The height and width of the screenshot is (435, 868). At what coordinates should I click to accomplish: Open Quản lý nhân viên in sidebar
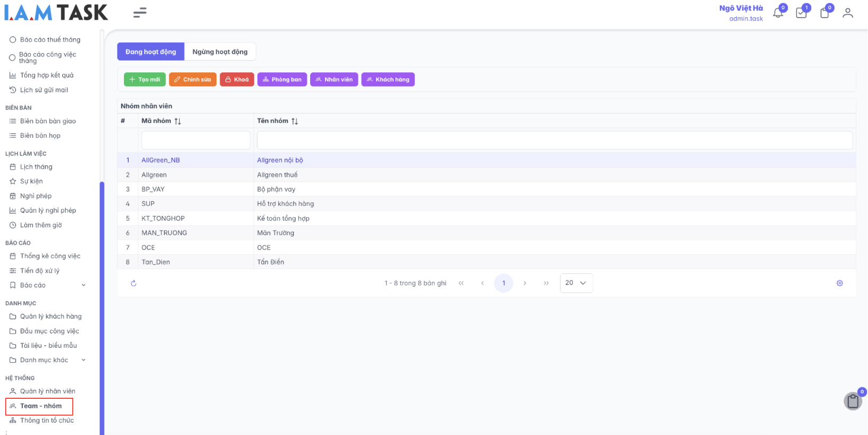pyautogui.click(x=47, y=391)
